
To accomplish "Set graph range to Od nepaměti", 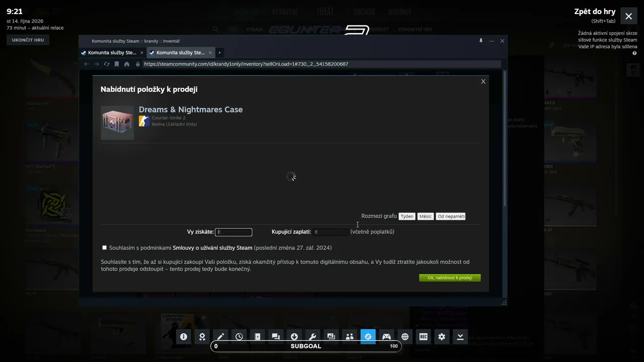I will (x=451, y=216).
